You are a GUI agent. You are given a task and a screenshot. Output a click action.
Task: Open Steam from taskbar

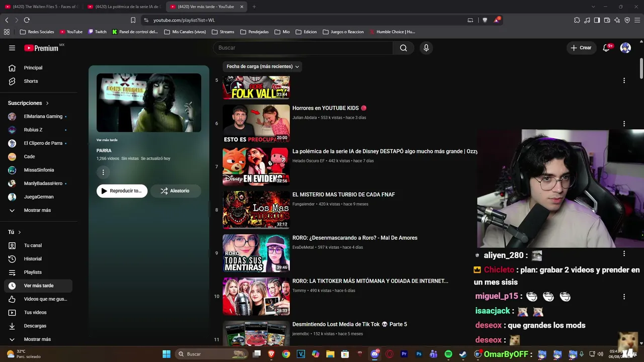[x=463, y=354]
